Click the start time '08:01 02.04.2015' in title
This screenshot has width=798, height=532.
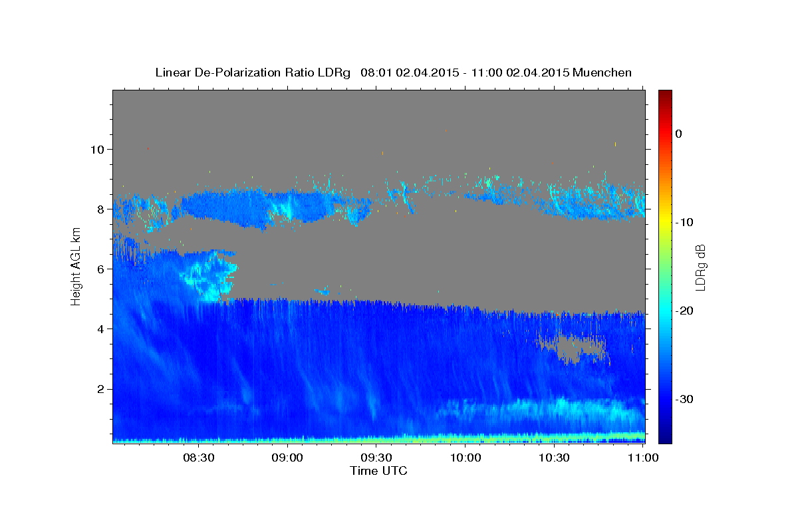coord(411,72)
